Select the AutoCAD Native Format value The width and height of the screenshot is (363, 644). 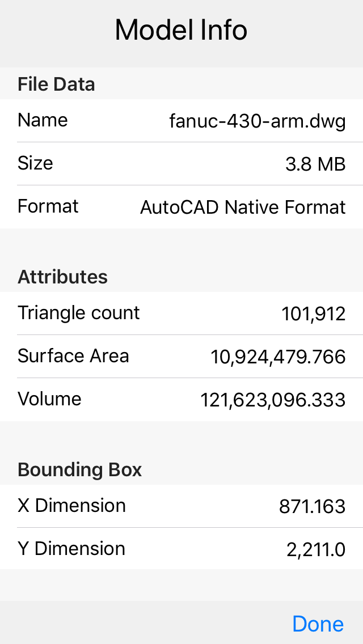point(243,207)
